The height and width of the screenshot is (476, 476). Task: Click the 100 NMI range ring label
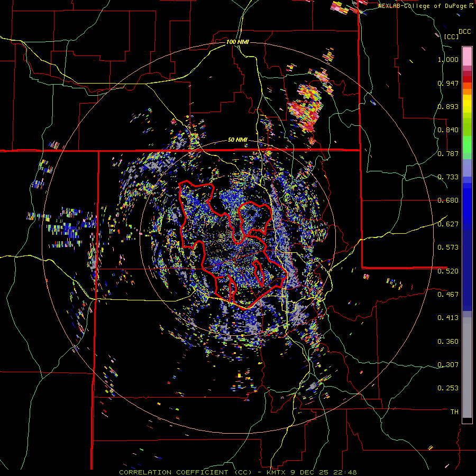(237, 42)
